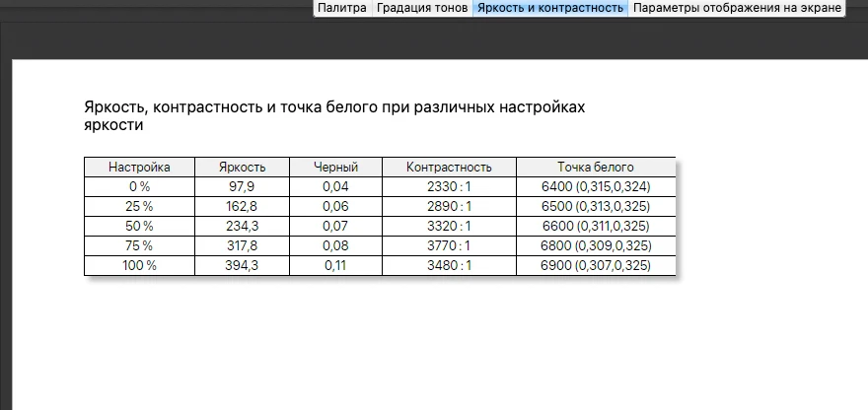Click brightness value 394,3
This screenshot has height=410, width=868.
(242, 265)
